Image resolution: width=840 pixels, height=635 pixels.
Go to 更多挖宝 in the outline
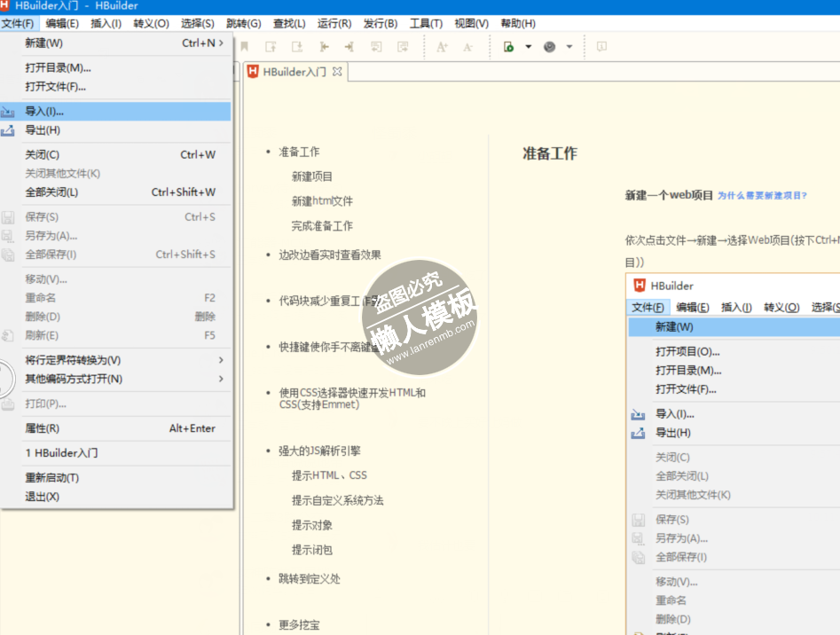[x=299, y=625]
